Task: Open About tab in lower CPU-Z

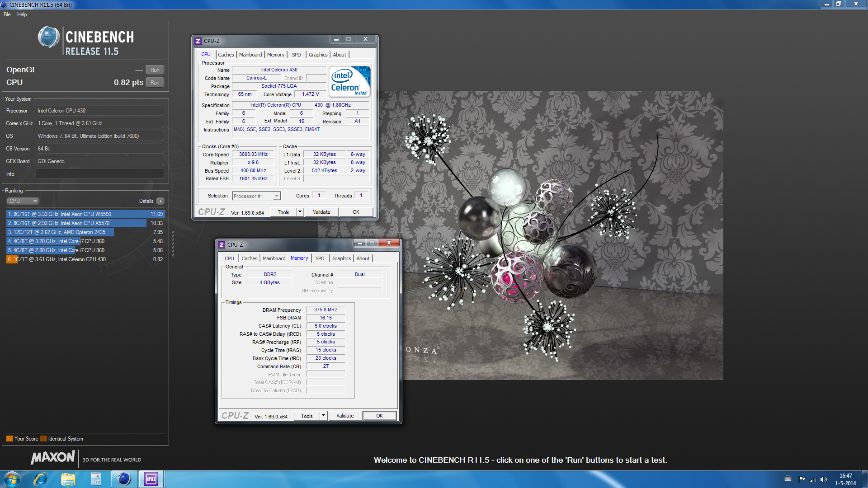Action: (x=363, y=258)
